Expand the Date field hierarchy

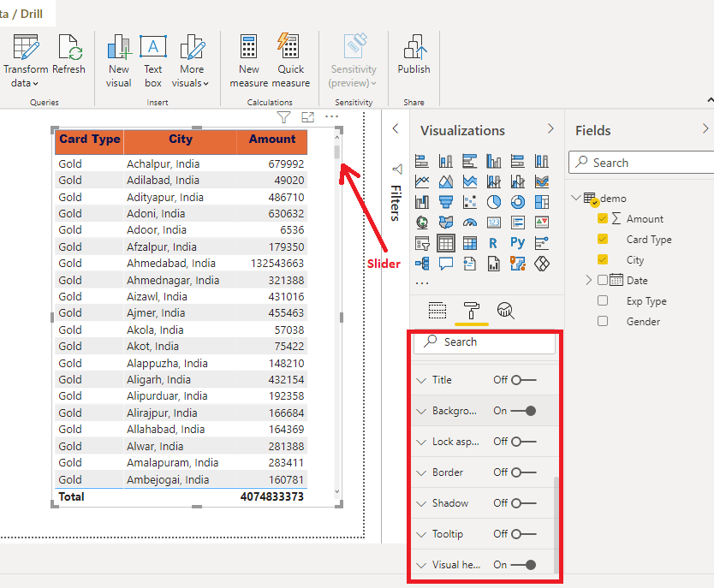point(589,281)
